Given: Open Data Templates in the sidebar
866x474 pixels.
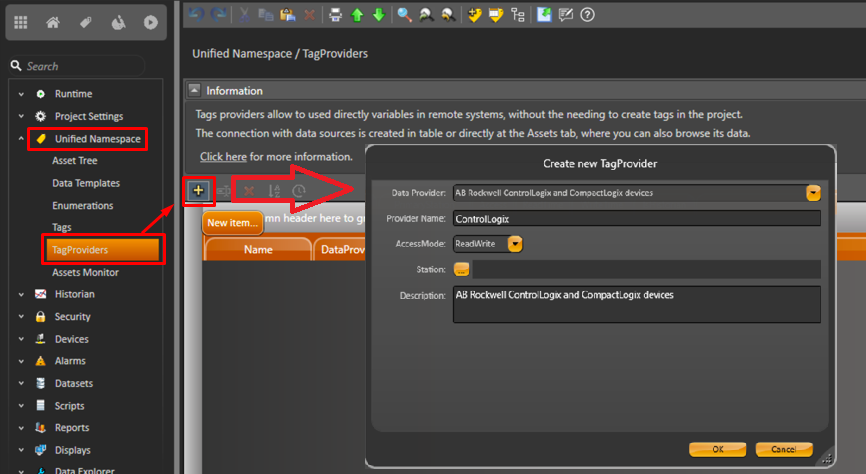Looking at the screenshot, I should pos(86,183).
